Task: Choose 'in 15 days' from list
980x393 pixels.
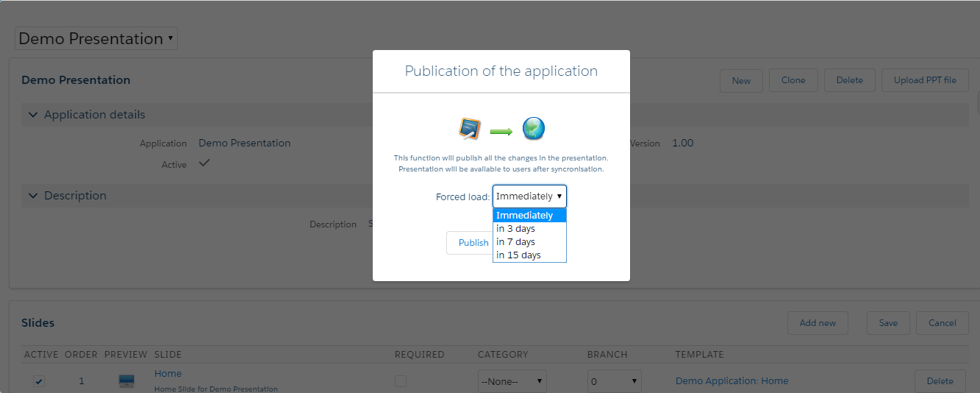Action: [519, 255]
